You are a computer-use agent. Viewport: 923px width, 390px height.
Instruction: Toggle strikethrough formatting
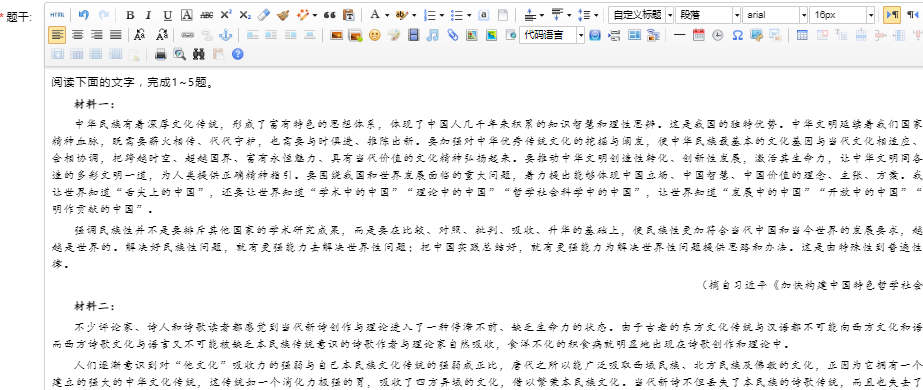tap(207, 15)
